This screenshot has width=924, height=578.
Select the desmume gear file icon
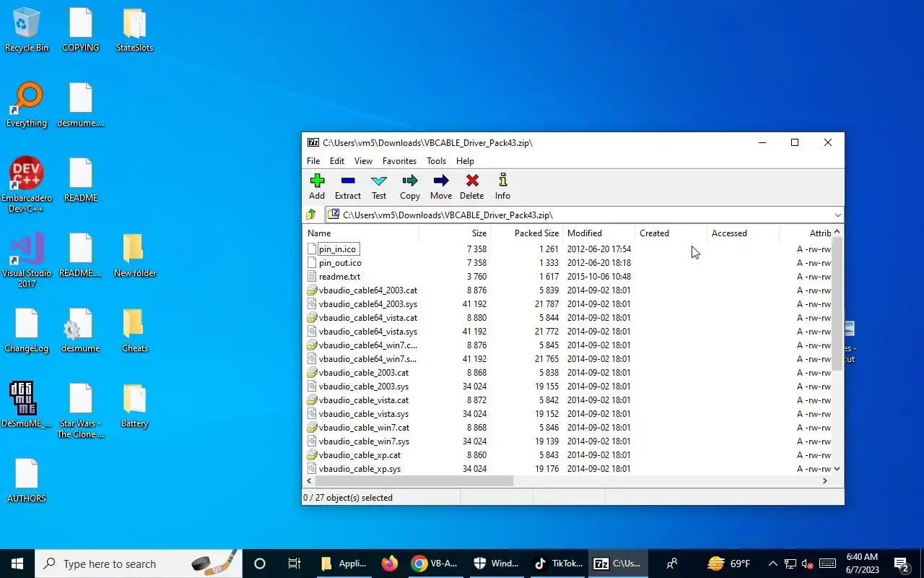point(80,332)
